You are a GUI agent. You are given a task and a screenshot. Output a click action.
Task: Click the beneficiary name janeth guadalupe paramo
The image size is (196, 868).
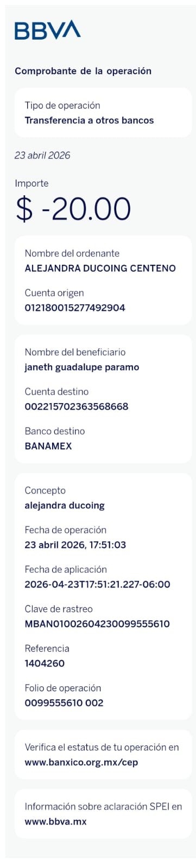(82, 367)
